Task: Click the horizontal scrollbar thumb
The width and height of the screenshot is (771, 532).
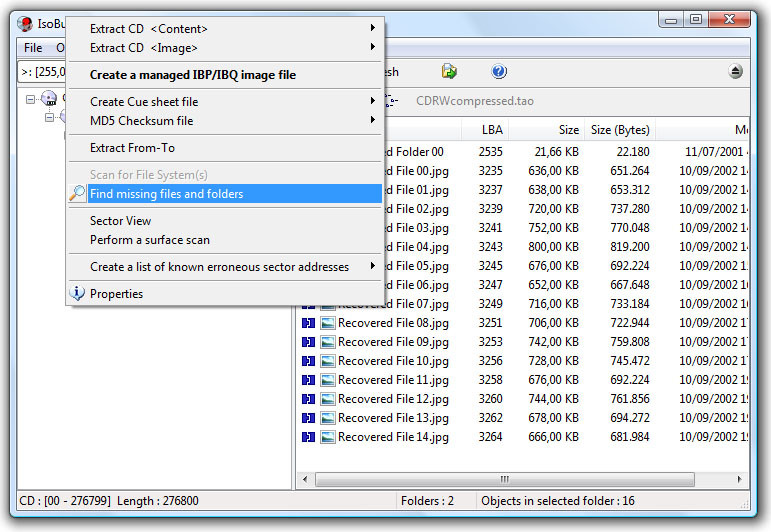Action: coord(504,479)
